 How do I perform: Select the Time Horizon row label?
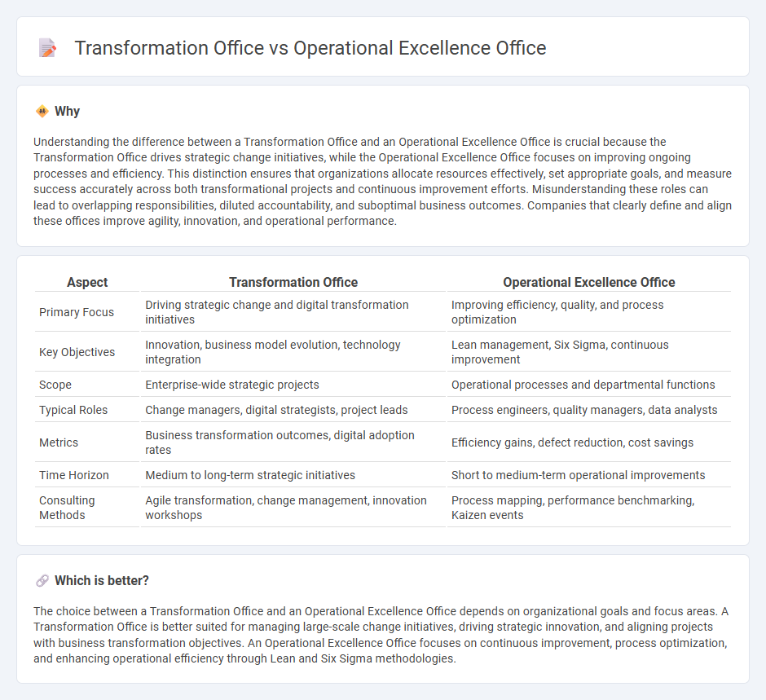(x=74, y=475)
